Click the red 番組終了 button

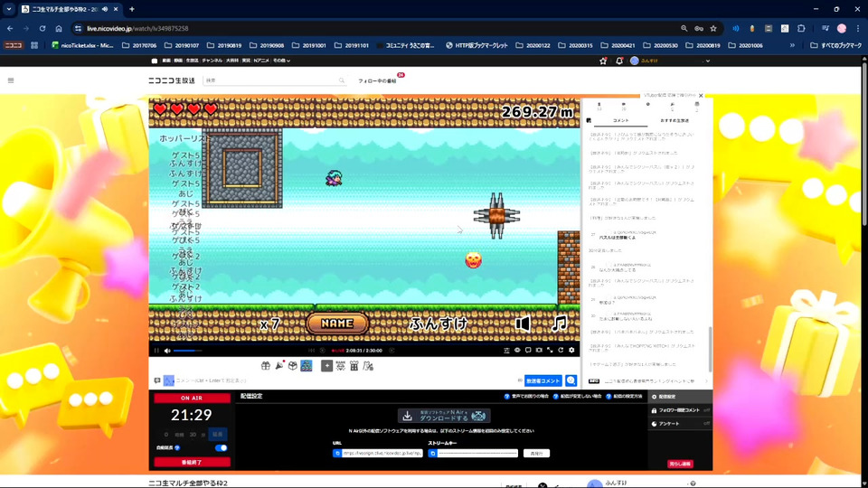pyautogui.click(x=192, y=462)
